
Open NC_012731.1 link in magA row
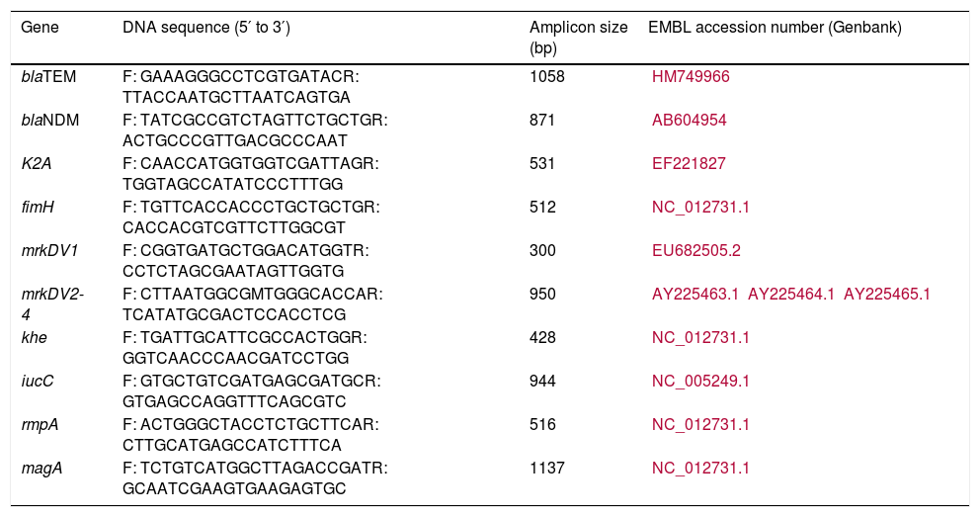(x=700, y=468)
